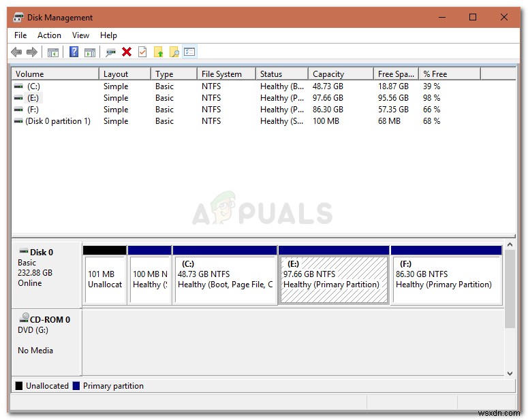Click the red X Delete icon

click(127, 52)
